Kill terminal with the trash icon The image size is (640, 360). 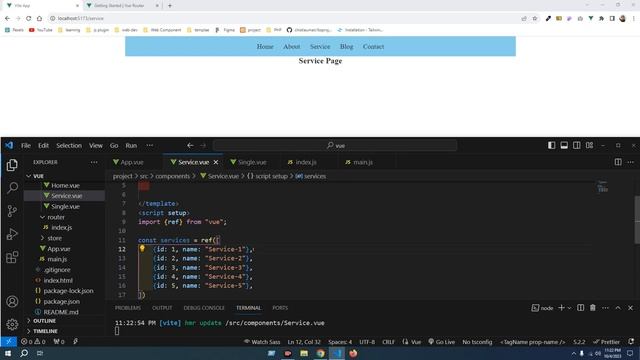[x=593, y=308]
